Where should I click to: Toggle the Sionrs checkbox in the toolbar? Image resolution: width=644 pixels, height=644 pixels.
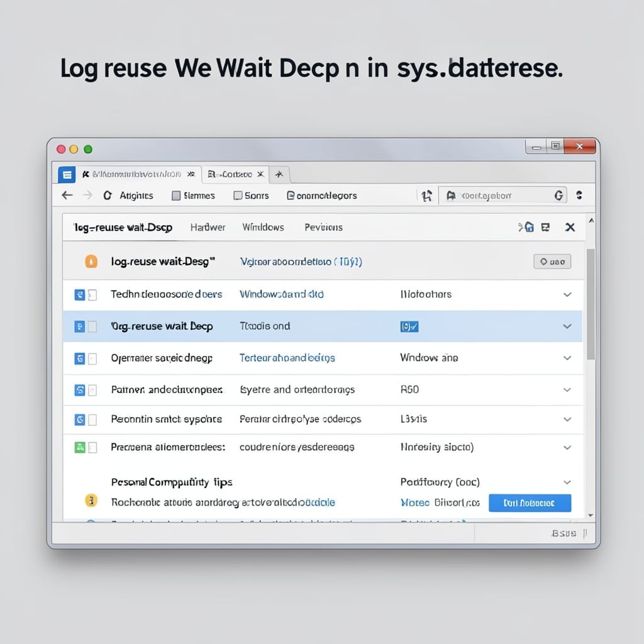(238, 196)
